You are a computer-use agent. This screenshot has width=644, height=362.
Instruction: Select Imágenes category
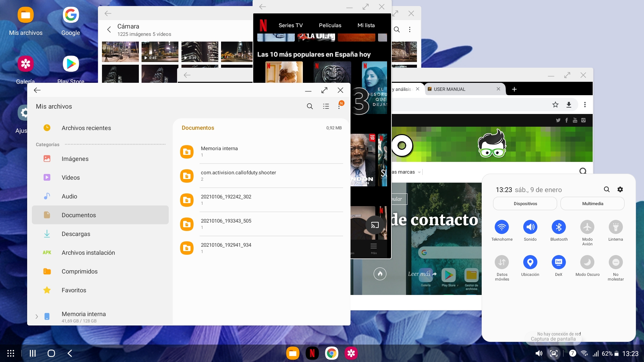[x=100, y=159]
